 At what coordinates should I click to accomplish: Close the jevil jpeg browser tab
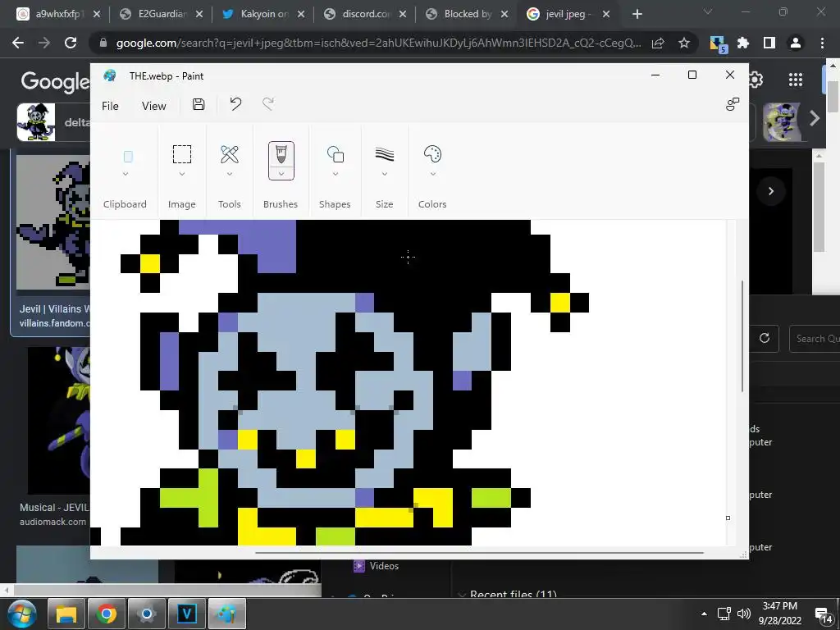click(606, 15)
